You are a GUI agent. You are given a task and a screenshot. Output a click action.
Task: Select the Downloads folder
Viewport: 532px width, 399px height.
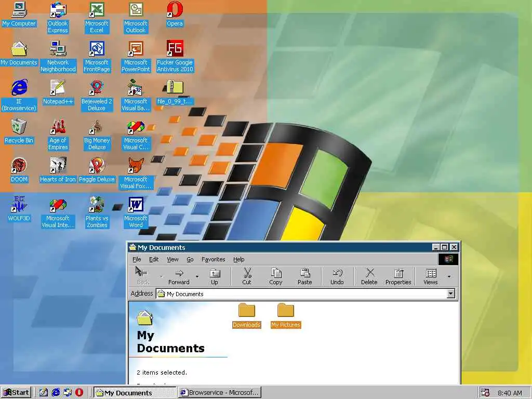pos(247,315)
